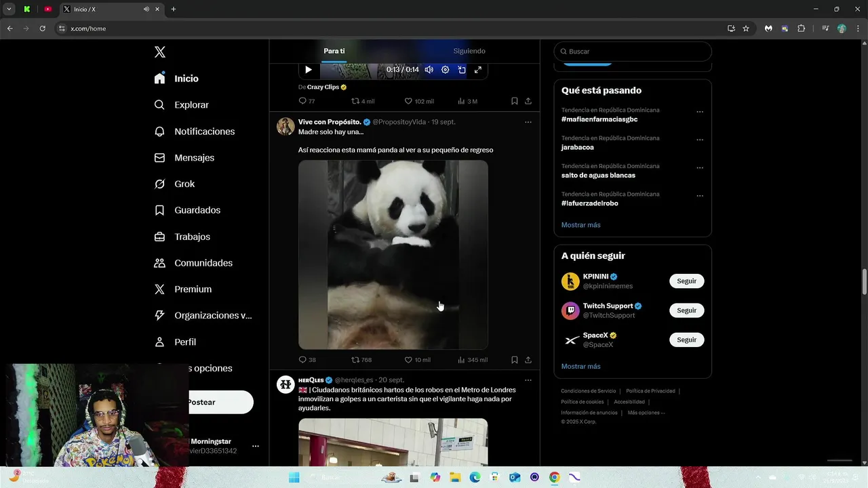Open File Explorer from taskbar
The width and height of the screenshot is (868, 488).
[455, 477]
